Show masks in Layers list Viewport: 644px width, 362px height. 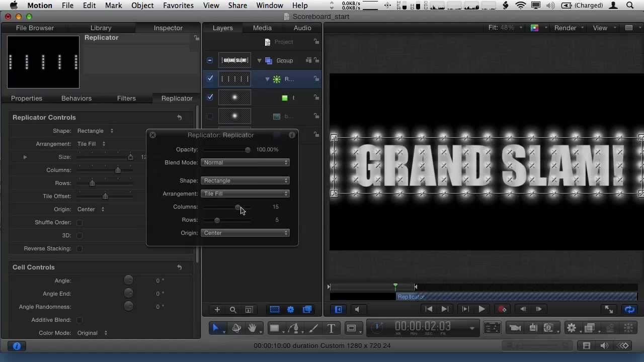(275, 310)
